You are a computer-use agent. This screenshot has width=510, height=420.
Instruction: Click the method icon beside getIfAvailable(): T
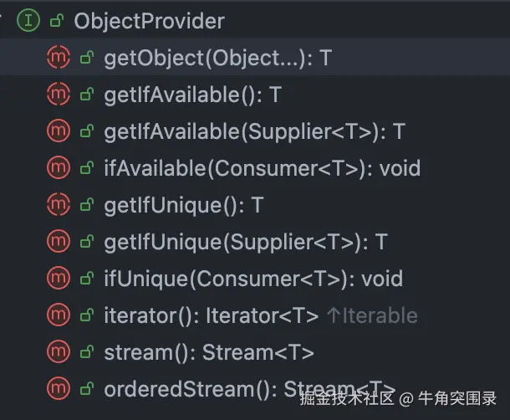tap(58, 95)
